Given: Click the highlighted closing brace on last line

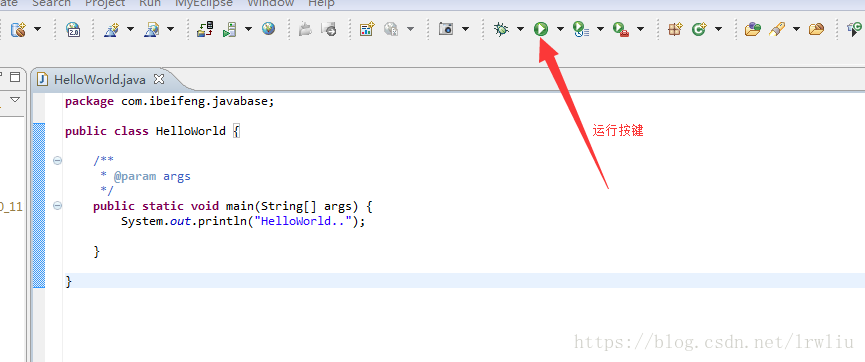Looking at the screenshot, I should pos(68,281).
